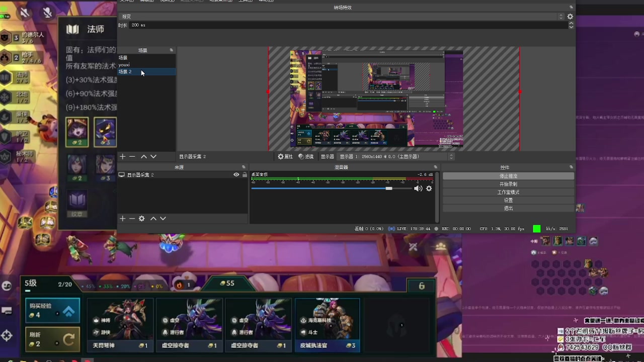Toggle the muted voice icon left of the microphone
The image size is (644, 362).
tap(25, 13)
